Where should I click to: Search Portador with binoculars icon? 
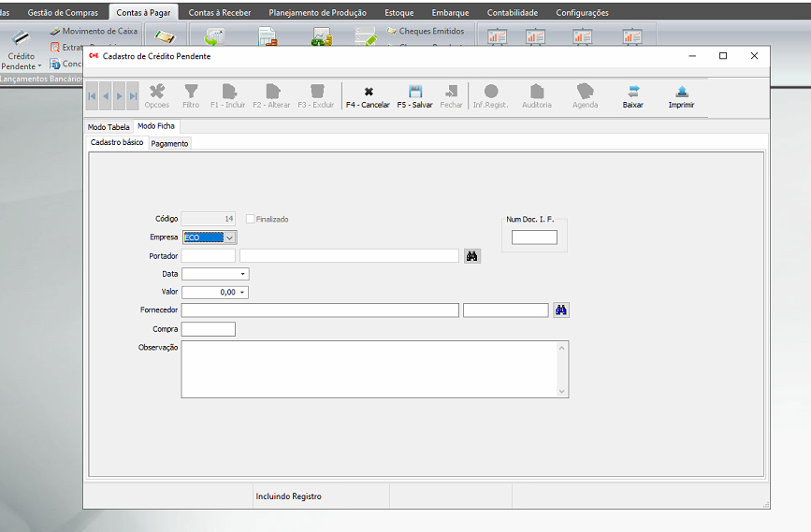(472, 255)
